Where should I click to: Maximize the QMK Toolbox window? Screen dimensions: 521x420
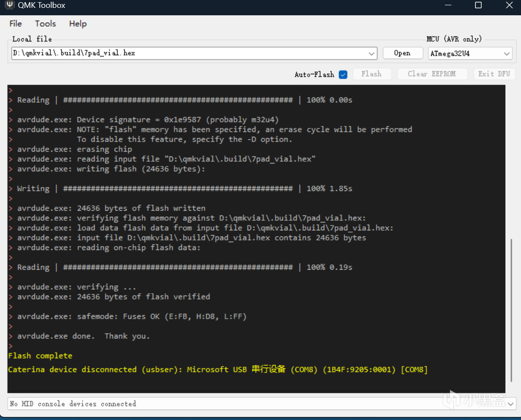tap(478, 5)
